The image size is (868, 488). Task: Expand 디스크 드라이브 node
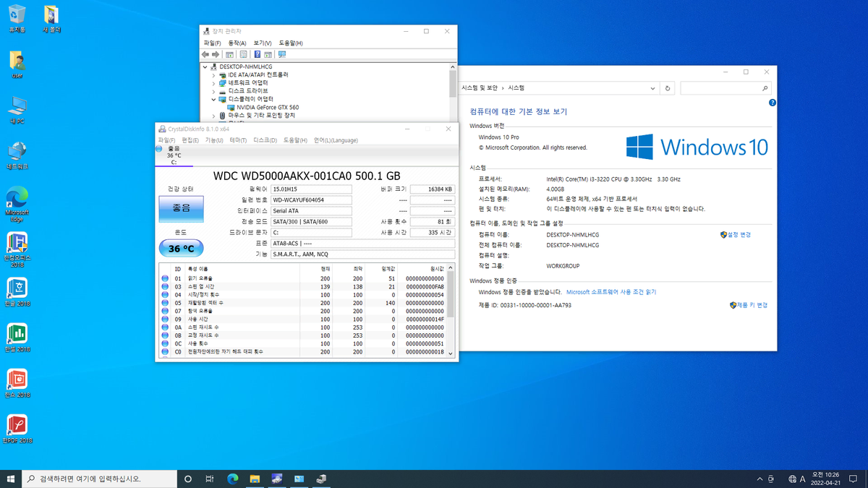(x=214, y=90)
